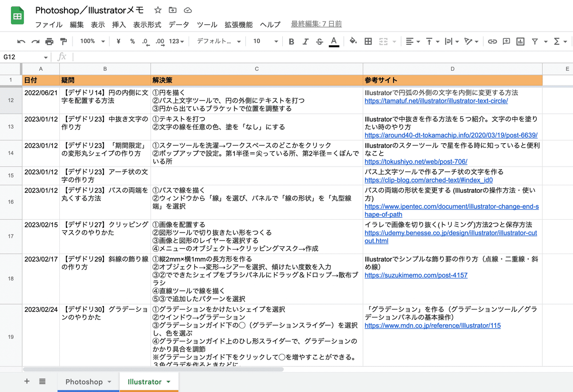Click the move-to-folder icon beside the title

172,10
